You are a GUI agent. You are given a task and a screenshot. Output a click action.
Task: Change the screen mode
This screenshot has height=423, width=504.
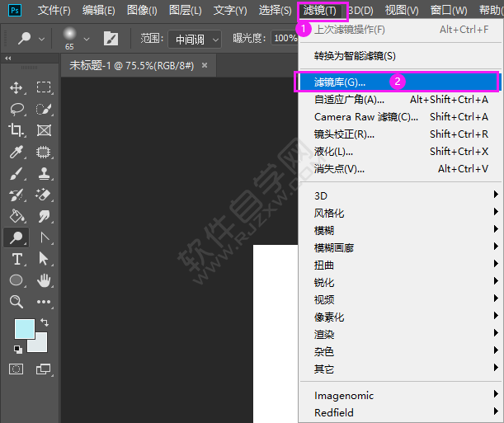(44, 369)
